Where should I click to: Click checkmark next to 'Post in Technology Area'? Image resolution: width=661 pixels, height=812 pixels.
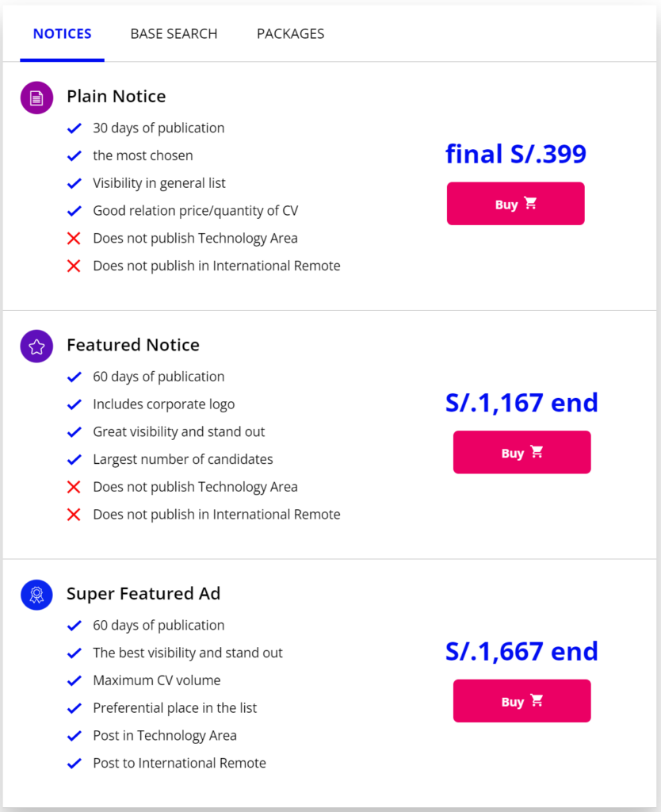75,736
